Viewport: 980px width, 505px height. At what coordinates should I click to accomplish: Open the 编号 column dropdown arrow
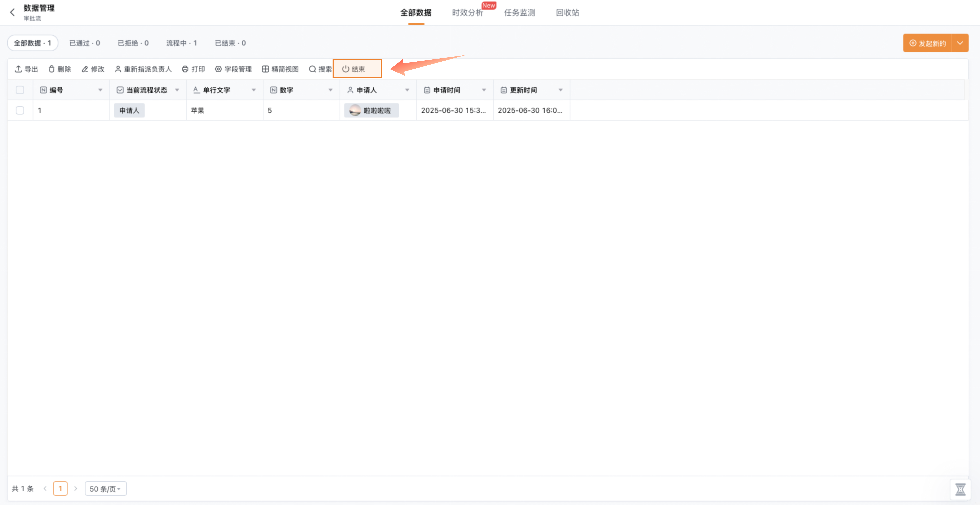[x=100, y=90]
